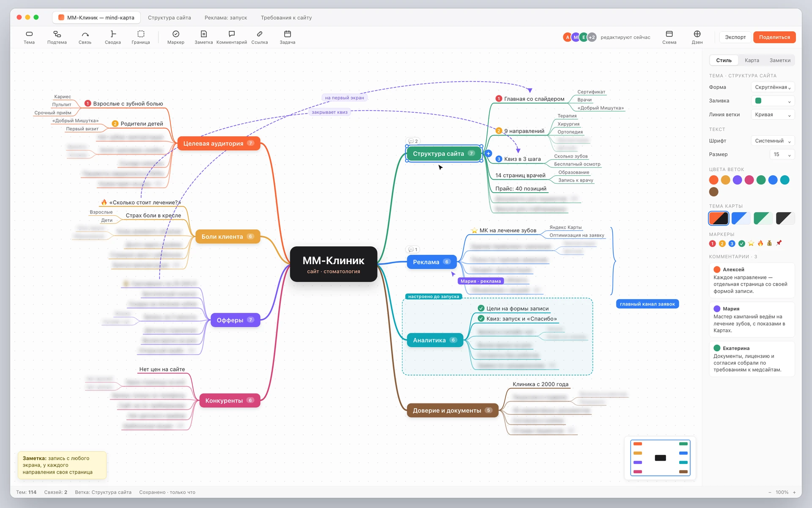Switch to Структура сайта document tab
Viewport: 812px width, 508px height.
[169, 17]
